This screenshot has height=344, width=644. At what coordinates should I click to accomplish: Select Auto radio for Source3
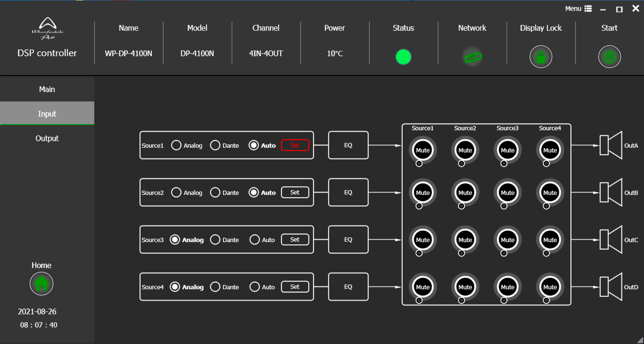(x=254, y=240)
